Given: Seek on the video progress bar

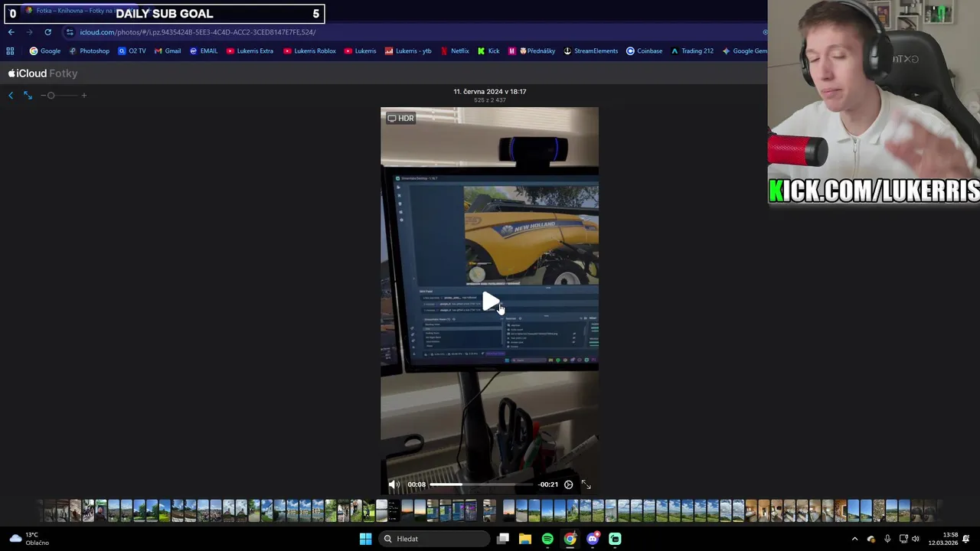Looking at the screenshot, I should [x=481, y=484].
